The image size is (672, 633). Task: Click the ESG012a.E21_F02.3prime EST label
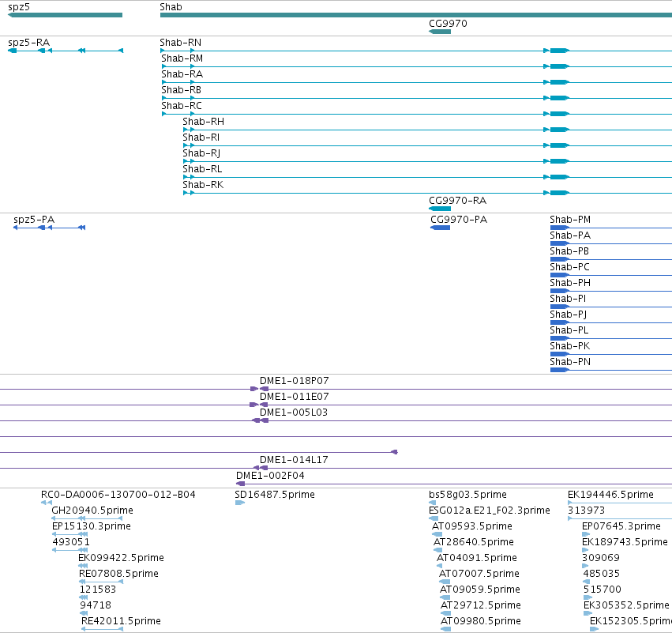click(490, 511)
